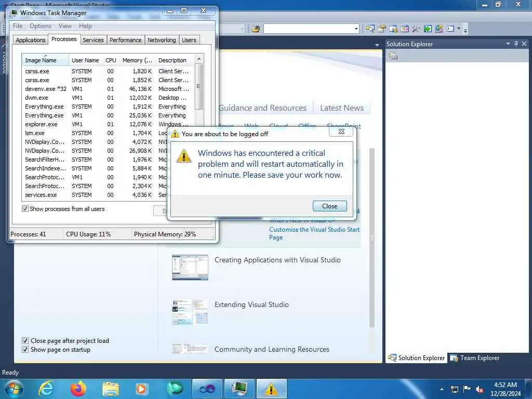The height and width of the screenshot is (399, 532).
Task: Open the Object Browser toolbar icon
Action: [404, 29]
